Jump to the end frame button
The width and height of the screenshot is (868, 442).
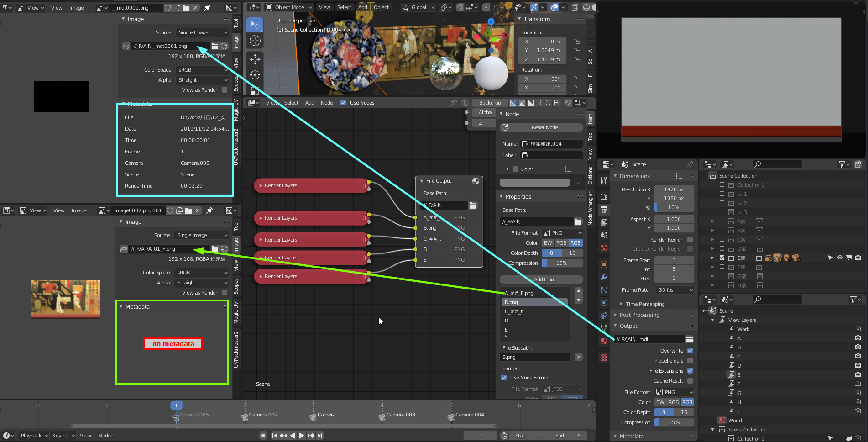(320, 436)
